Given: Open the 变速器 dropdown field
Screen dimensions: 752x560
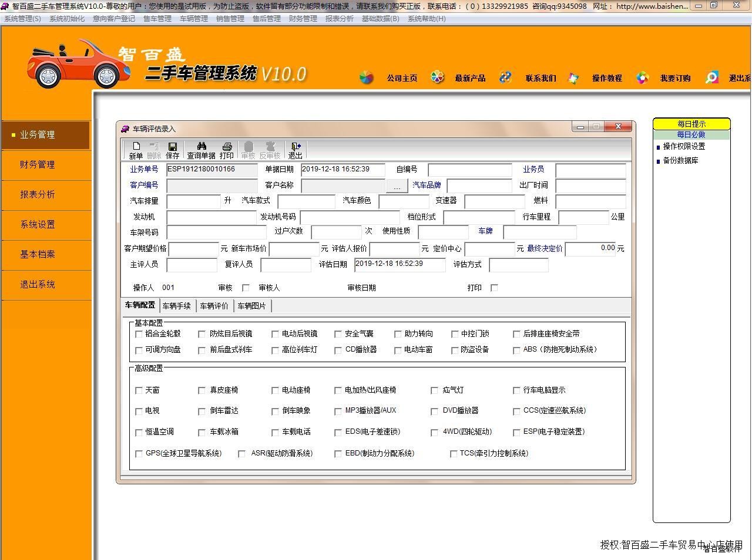Looking at the screenshot, I should click(493, 201).
